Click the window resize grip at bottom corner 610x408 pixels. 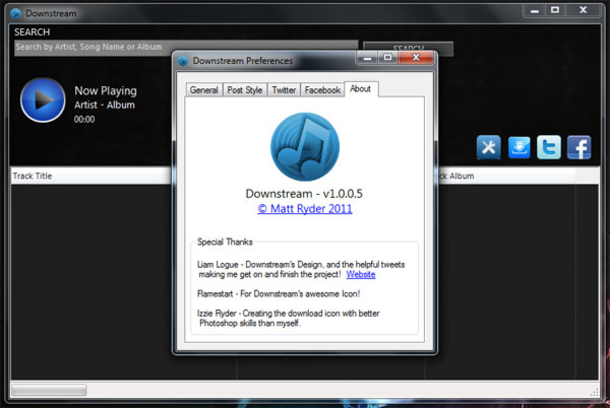click(x=594, y=392)
